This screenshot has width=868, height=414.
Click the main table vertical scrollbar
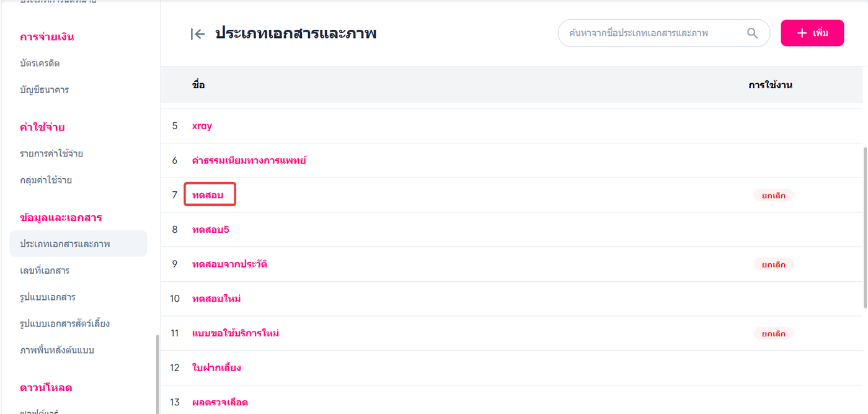[865, 227]
